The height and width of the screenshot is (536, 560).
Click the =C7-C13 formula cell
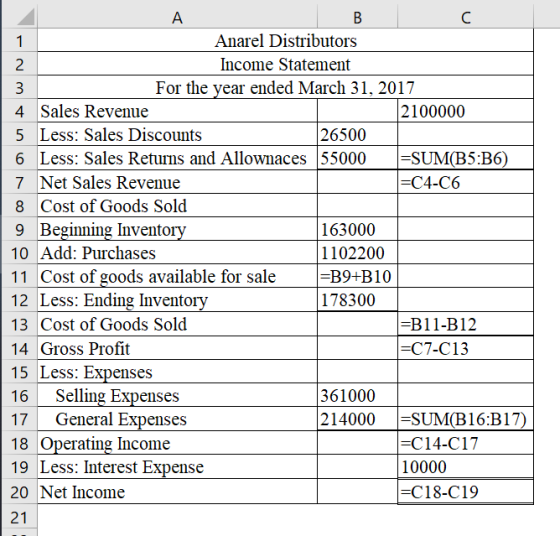465,348
